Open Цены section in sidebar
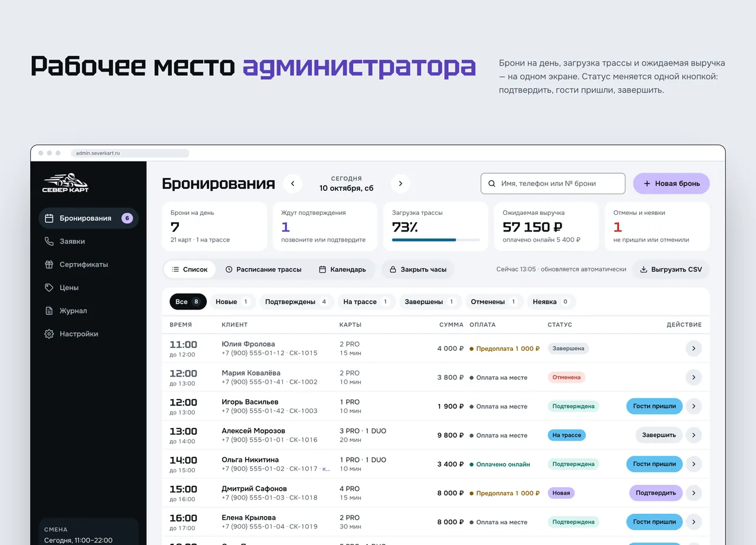The image size is (756, 545). pyautogui.click(x=89, y=288)
